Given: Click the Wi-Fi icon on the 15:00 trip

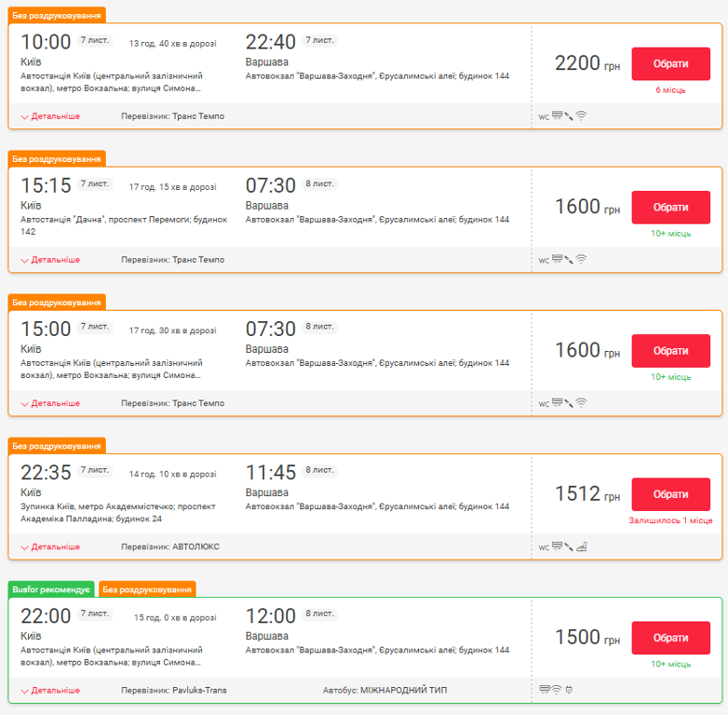Looking at the screenshot, I should click(581, 403).
